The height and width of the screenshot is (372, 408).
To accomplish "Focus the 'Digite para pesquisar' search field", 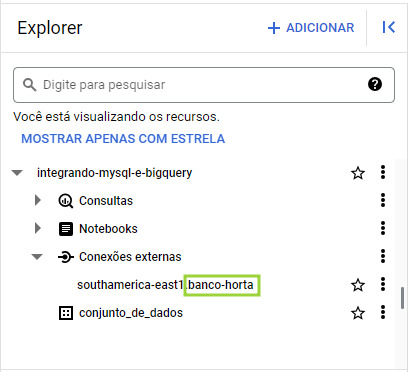I will pyautogui.click(x=204, y=85).
